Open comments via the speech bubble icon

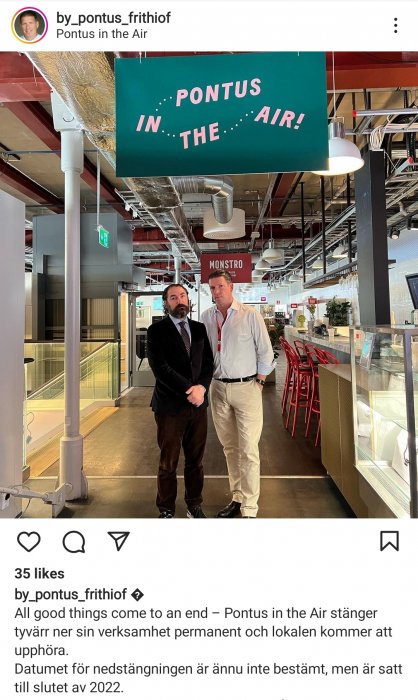coord(74,542)
